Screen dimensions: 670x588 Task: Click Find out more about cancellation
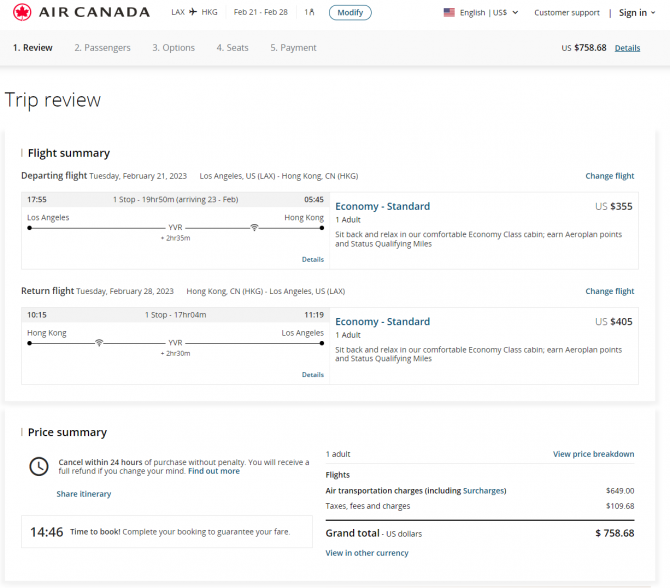click(214, 471)
